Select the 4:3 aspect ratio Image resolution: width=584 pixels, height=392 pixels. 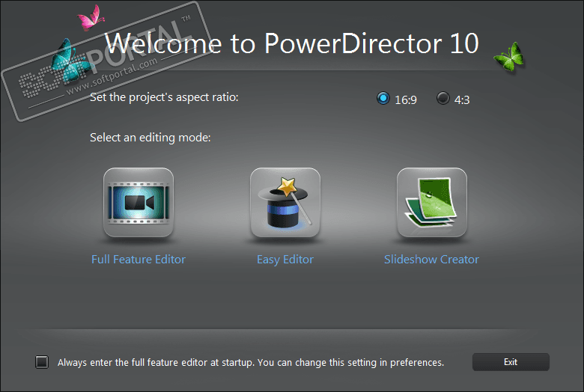pos(442,98)
